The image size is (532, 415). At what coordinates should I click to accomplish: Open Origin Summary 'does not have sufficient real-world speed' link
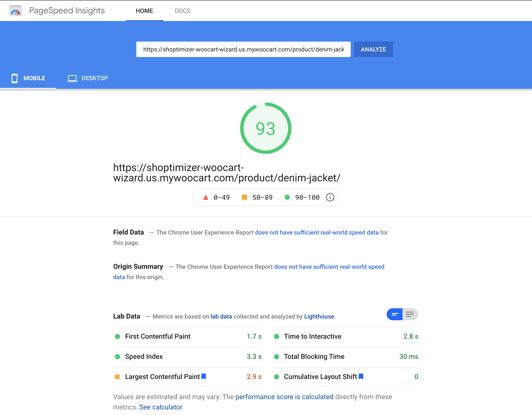pos(329,267)
